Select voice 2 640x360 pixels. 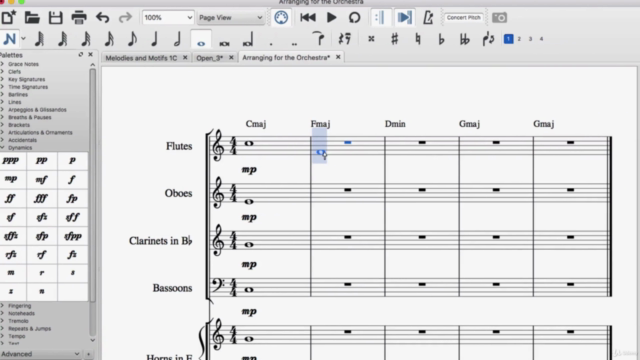click(x=519, y=39)
